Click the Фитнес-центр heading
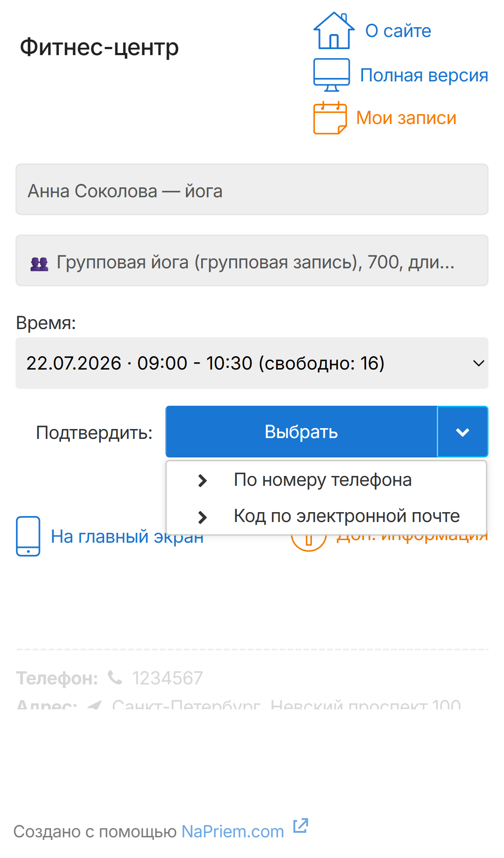504x858 pixels. [99, 47]
